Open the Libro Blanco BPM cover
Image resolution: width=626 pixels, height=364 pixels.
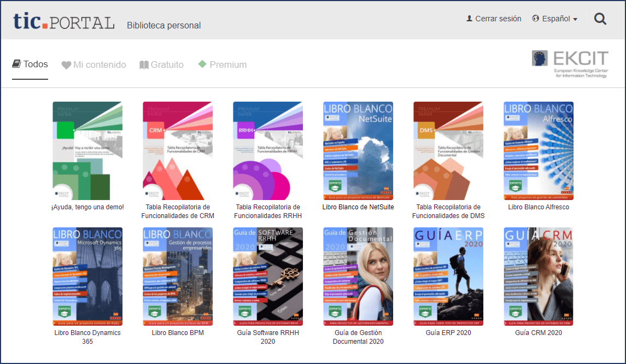point(178,277)
